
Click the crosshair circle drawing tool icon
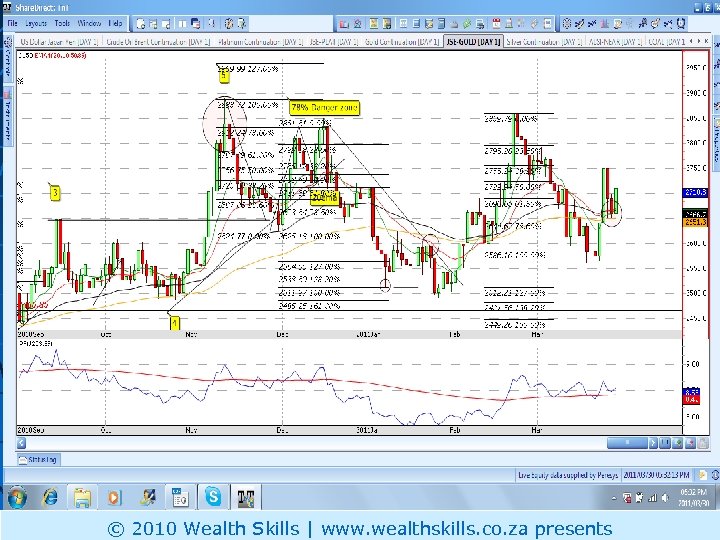[567, 23]
